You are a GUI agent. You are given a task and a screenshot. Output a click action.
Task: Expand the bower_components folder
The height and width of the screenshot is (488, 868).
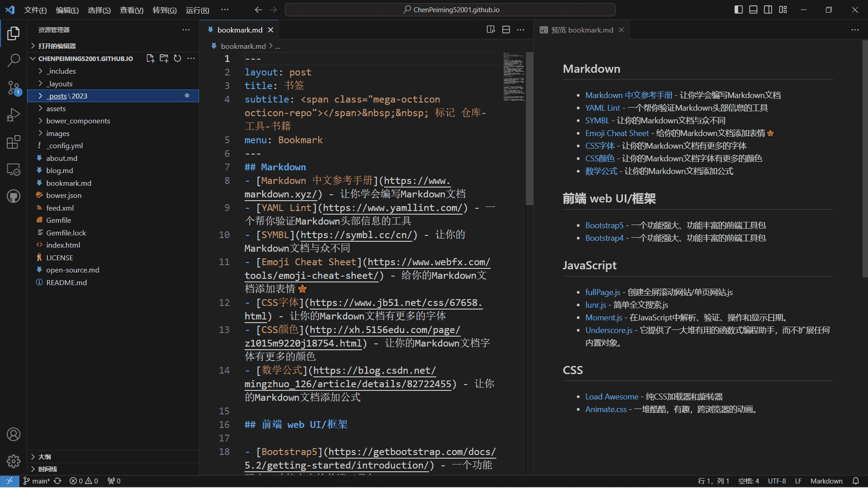click(113, 121)
